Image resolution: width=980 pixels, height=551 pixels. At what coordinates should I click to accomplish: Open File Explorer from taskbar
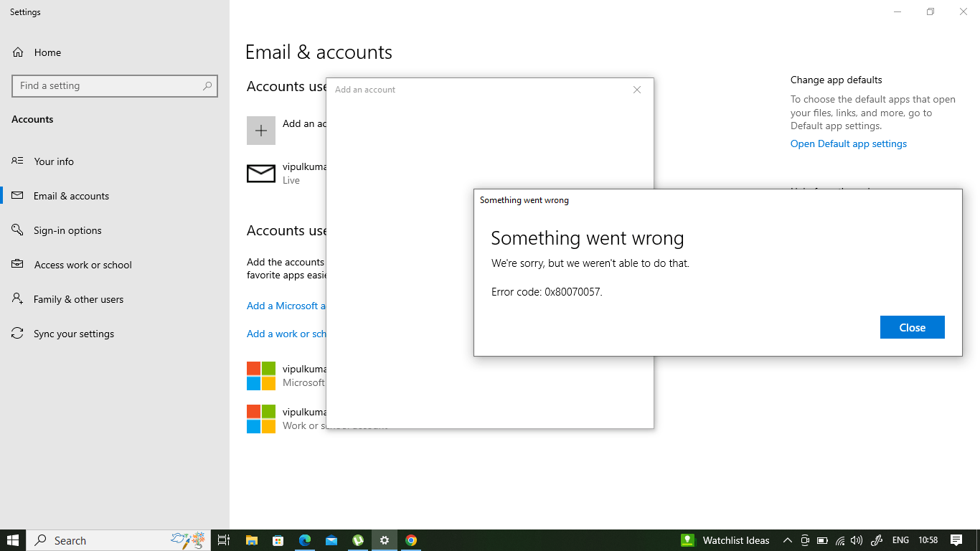pyautogui.click(x=252, y=540)
